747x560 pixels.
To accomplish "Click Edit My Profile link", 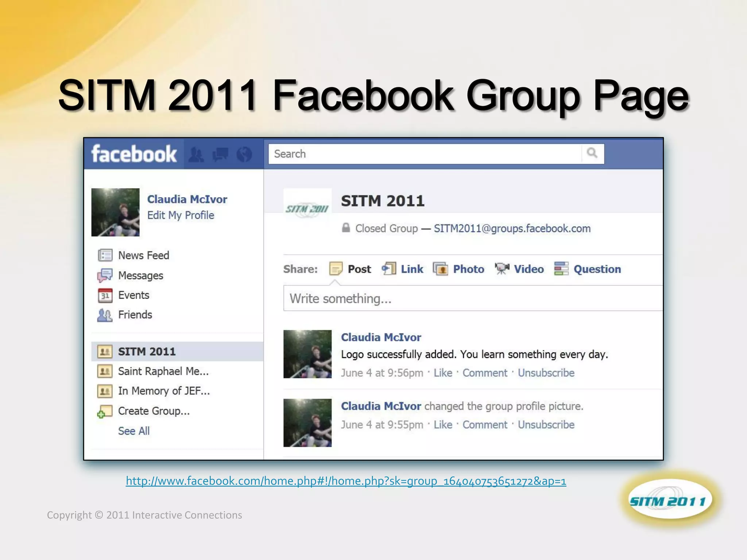I will coord(181,215).
